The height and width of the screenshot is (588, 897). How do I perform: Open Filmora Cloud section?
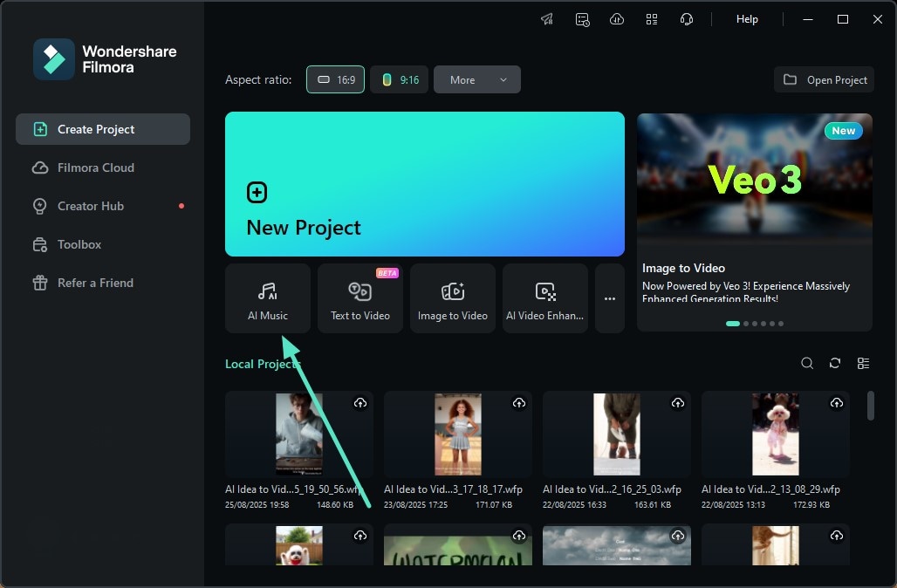103,168
